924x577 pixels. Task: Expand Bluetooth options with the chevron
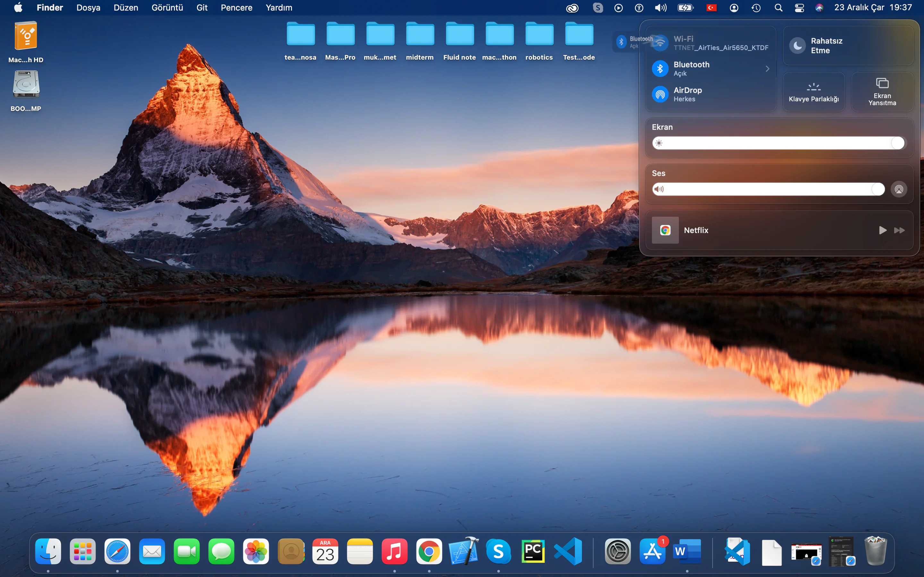(767, 69)
